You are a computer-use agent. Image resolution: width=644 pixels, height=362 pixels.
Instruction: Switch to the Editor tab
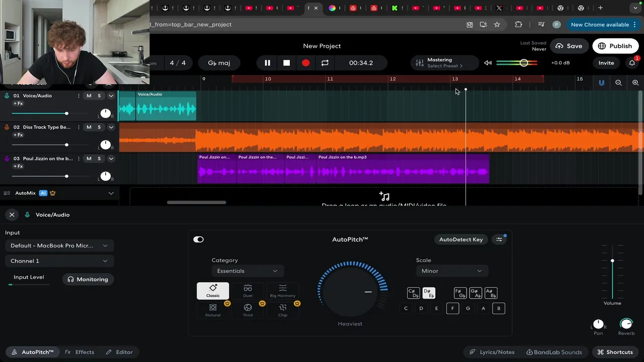(119, 352)
